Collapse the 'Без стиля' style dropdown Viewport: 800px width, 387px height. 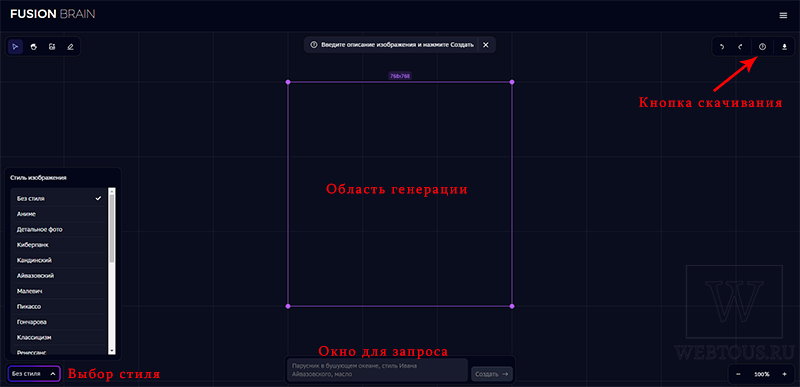click(34, 374)
